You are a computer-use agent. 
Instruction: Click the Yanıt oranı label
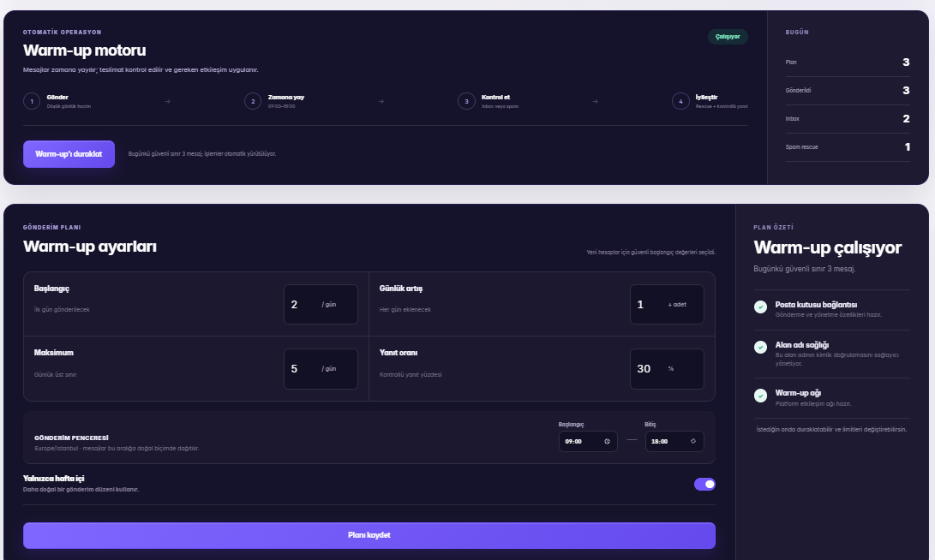399,353
